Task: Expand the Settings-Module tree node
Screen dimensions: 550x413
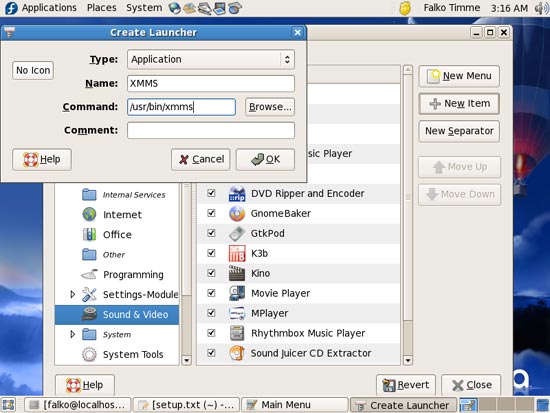Action: tap(72, 294)
